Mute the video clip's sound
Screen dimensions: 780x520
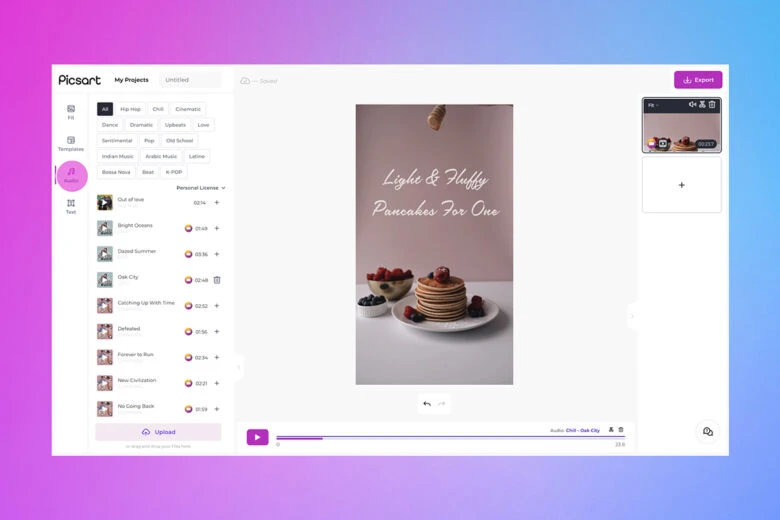692,104
